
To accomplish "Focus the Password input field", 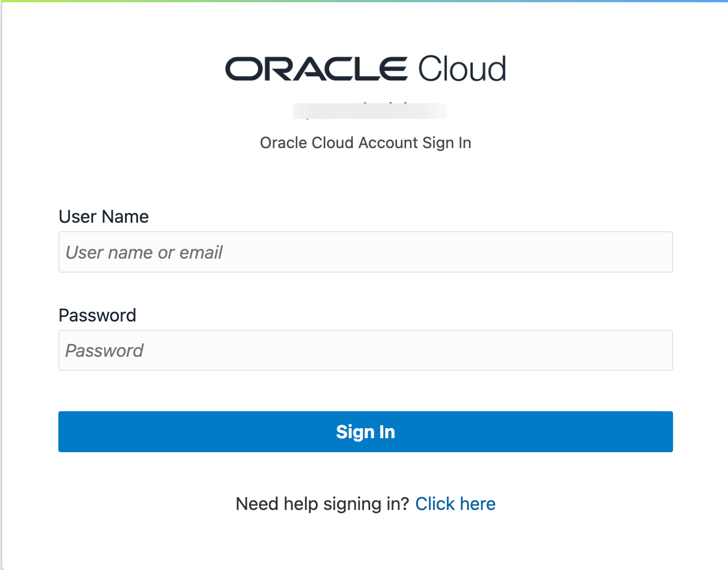I will (x=365, y=351).
